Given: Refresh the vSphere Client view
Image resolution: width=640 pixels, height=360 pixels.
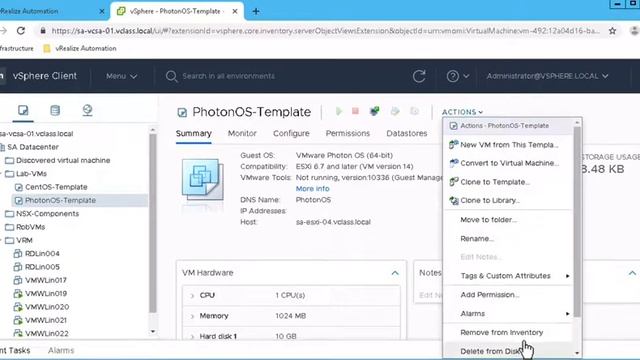Looking at the screenshot, I should click(x=419, y=76).
